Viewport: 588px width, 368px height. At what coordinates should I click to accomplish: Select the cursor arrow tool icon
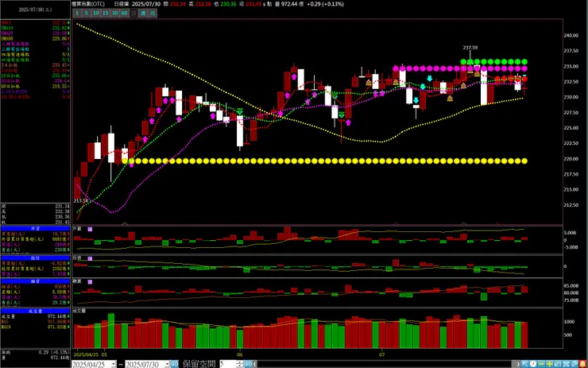coord(525,364)
